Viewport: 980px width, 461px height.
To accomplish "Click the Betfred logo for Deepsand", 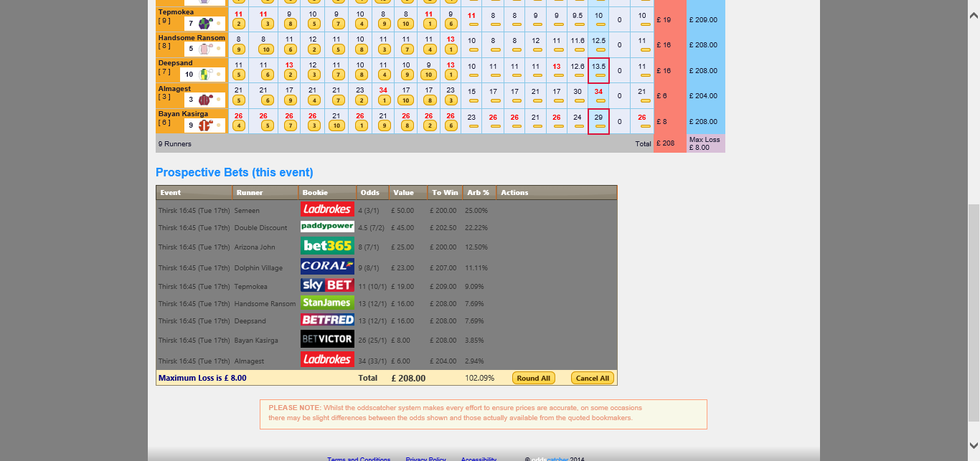I will [327, 320].
